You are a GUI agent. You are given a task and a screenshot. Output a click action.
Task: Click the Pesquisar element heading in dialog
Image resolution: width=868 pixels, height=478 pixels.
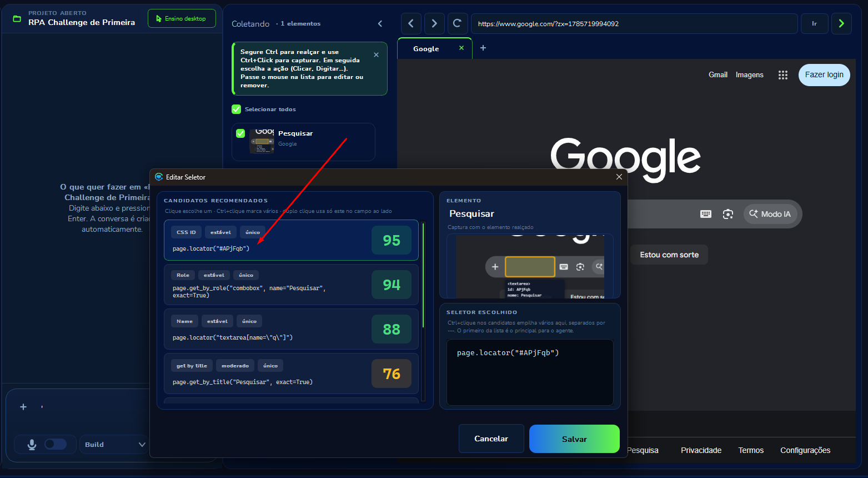[471, 213]
